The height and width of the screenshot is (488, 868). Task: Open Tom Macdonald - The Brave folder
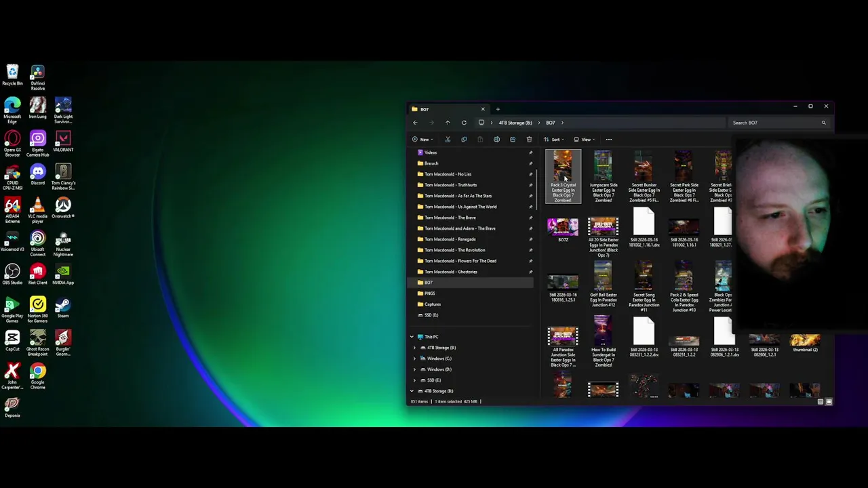click(x=450, y=218)
